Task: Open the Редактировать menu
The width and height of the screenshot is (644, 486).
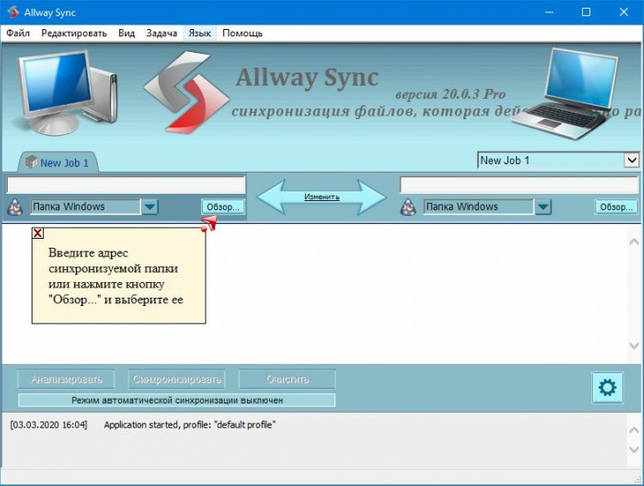Action: click(x=74, y=33)
